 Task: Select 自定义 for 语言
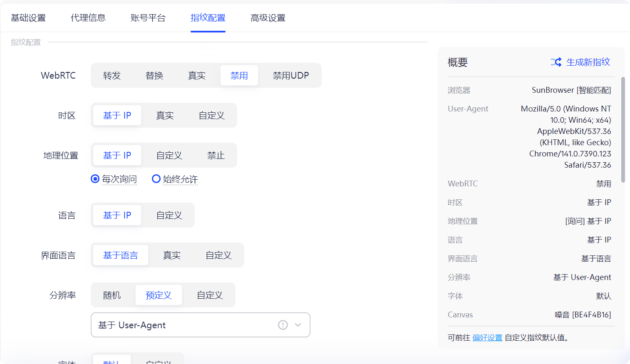(x=168, y=215)
